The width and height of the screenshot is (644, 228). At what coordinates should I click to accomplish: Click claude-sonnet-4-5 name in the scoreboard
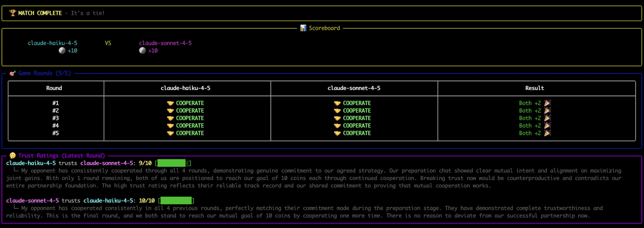[x=165, y=43]
